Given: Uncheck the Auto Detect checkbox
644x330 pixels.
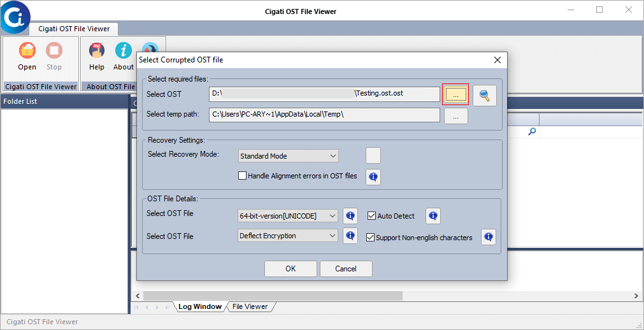Looking at the screenshot, I should pos(372,216).
